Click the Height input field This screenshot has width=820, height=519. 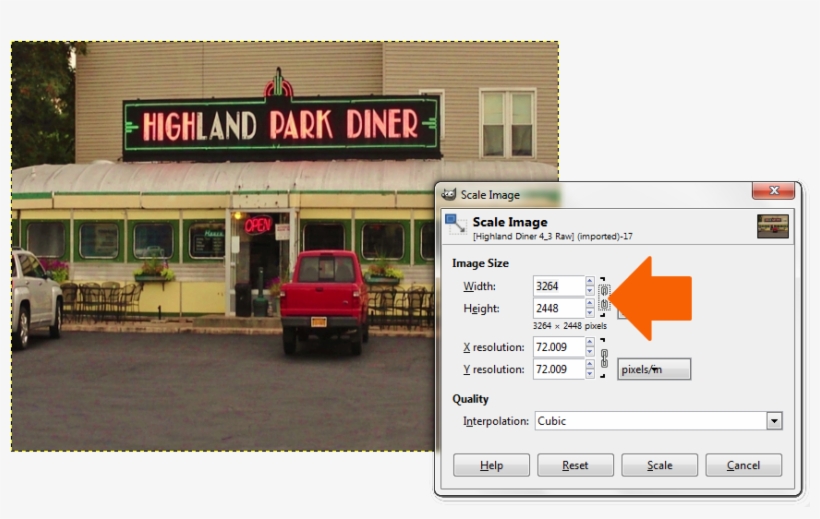(x=559, y=308)
